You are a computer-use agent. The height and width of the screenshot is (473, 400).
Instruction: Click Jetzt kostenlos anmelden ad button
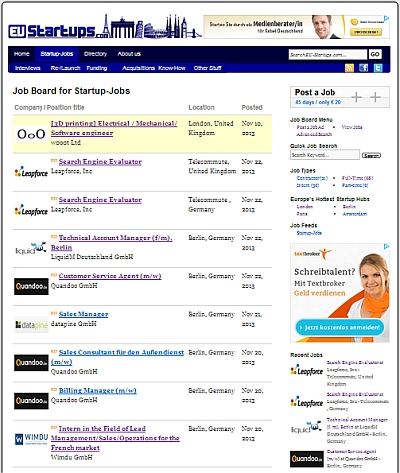point(340,327)
